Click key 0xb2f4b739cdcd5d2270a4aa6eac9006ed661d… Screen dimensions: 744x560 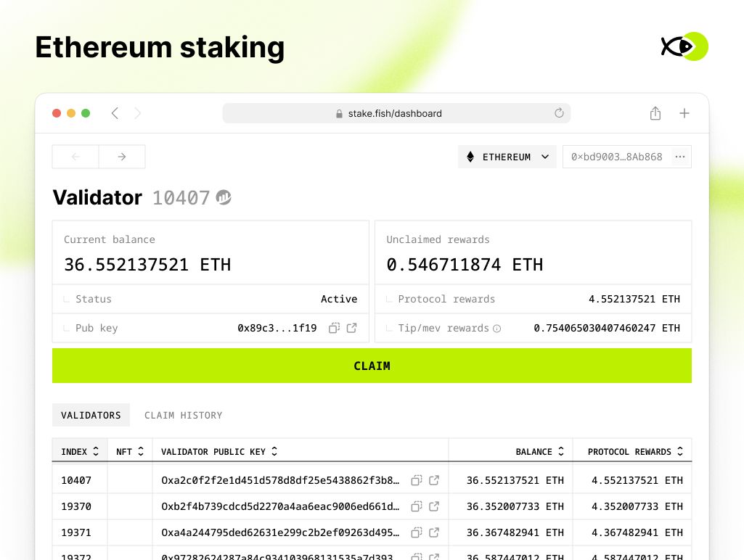pos(280,506)
